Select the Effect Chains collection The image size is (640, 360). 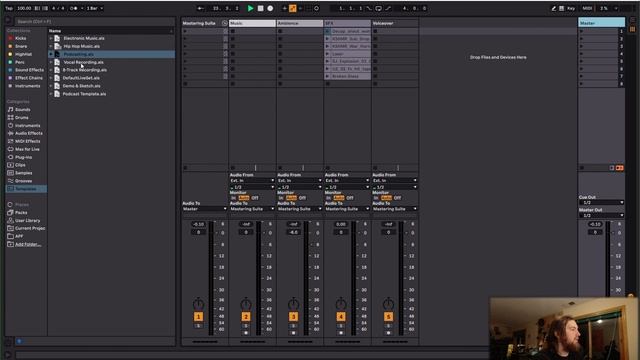[x=29, y=78]
